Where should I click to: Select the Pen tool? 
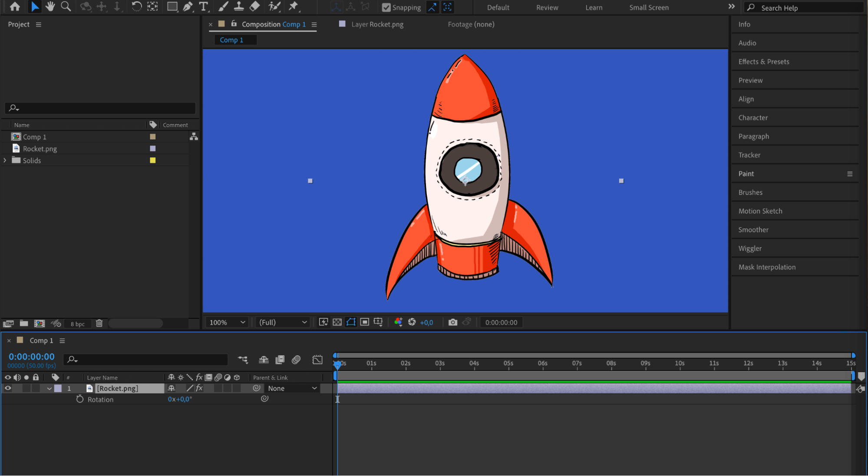pos(188,7)
